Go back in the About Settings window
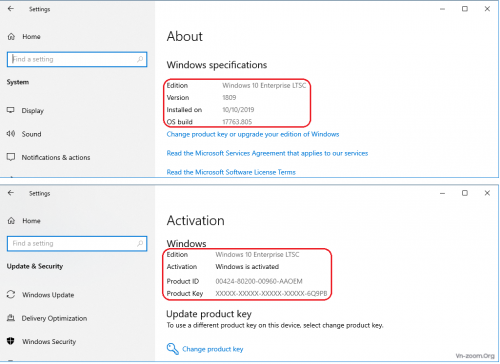This screenshot has height=364, width=500. point(11,9)
